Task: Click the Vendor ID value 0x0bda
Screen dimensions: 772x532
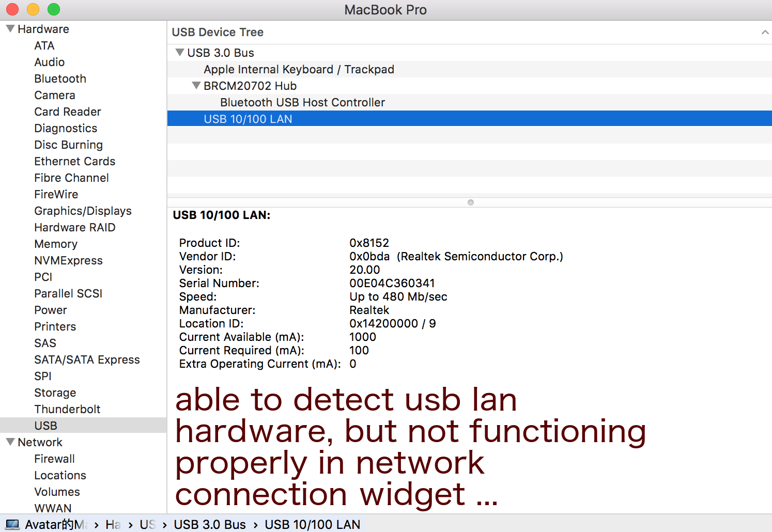Action: point(369,256)
